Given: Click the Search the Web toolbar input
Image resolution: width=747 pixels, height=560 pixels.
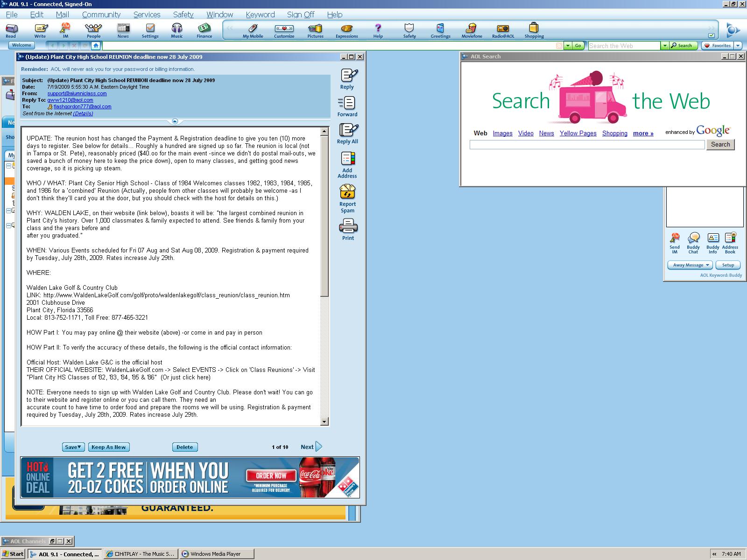Looking at the screenshot, I should [624, 46].
